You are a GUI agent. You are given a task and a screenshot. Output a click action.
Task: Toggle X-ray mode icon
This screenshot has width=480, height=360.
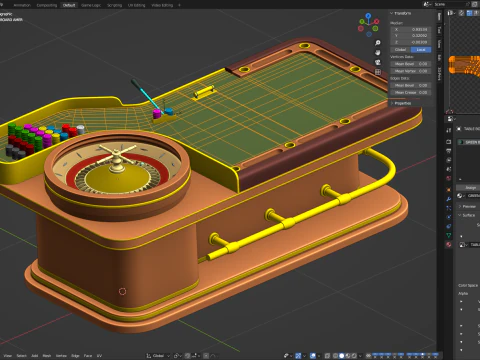tap(328, 356)
